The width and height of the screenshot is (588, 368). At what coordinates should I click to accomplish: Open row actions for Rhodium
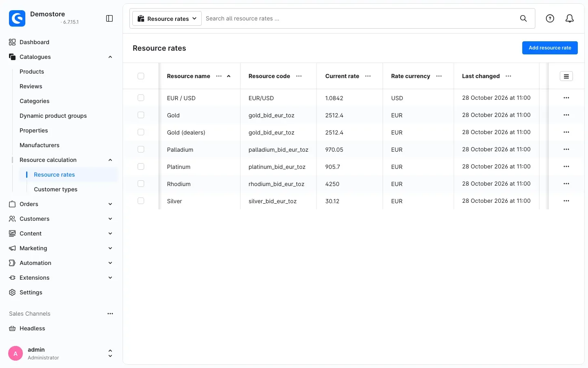point(566,184)
